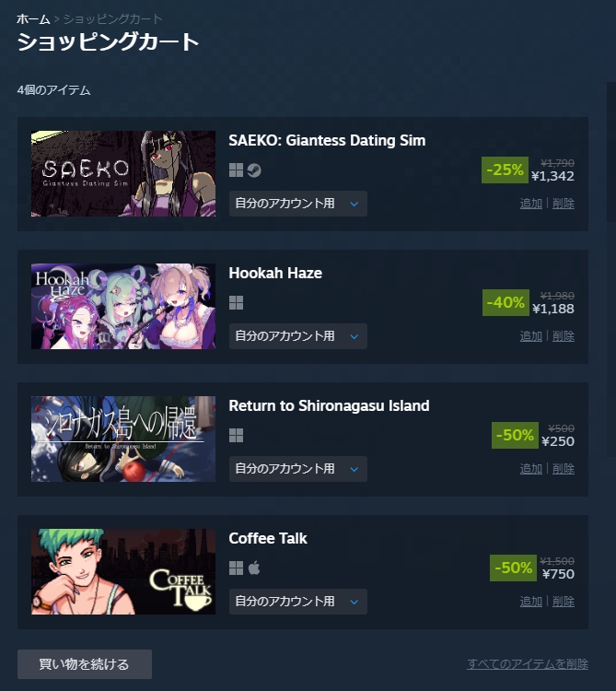Screen dimensions: 616x691
Task: Click ホーム in the breadcrumb
Action: [x=33, y=19]
